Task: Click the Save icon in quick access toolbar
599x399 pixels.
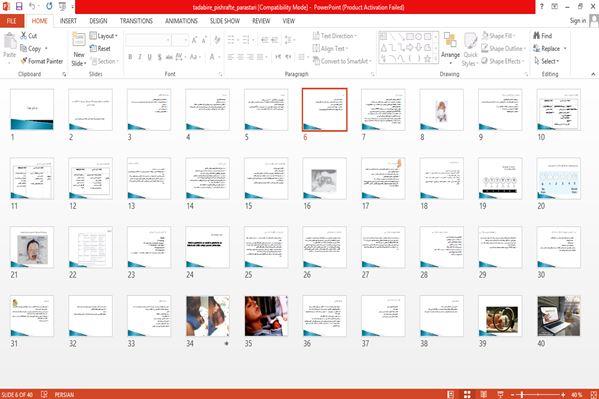Action: [19, 6]
